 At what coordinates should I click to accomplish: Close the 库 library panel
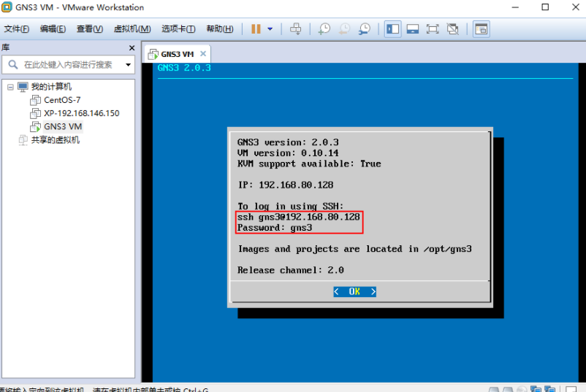[x=132, y=47]
